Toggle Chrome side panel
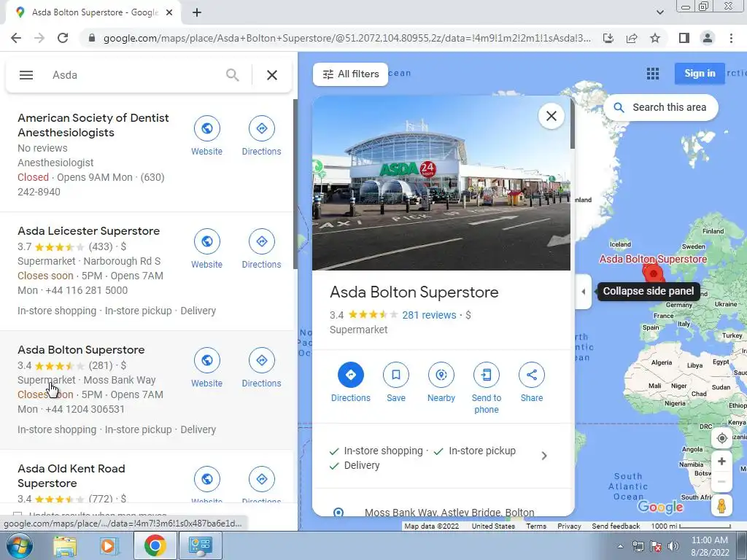 pos(684,38)
